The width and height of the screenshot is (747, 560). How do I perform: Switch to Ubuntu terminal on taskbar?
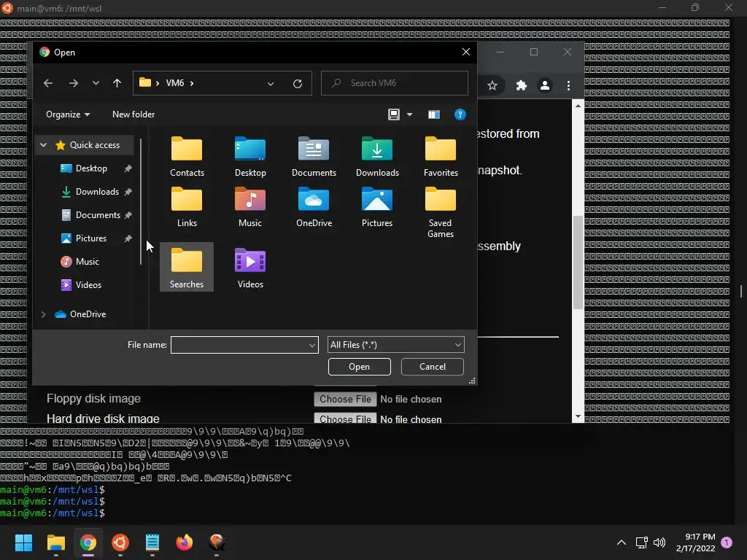[120, 542]
